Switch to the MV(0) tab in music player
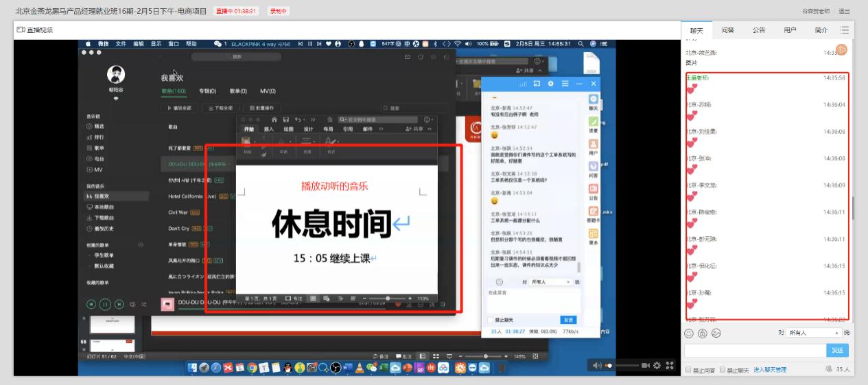Viewport: 868px width, 385px height. [268, 91]
